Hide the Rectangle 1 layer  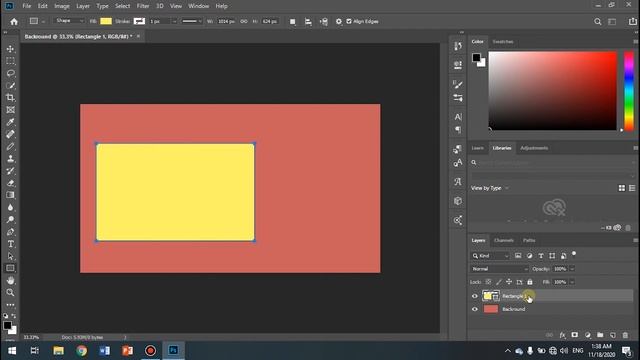[475, 296]
